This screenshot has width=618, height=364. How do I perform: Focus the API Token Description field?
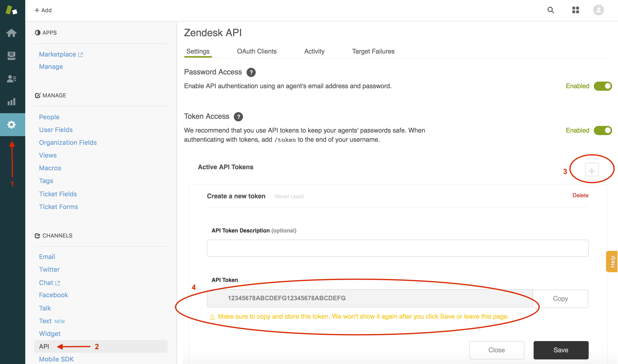point(397,248)
